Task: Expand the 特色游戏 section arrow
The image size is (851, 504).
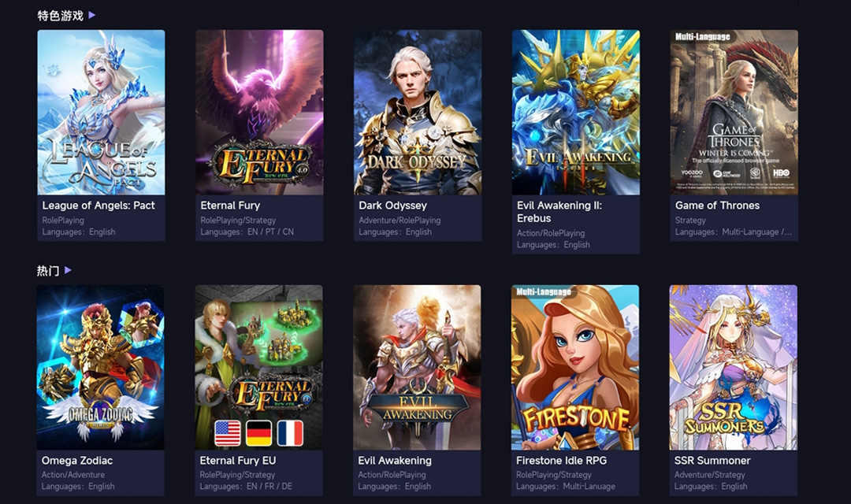Action: pos(91,15)
